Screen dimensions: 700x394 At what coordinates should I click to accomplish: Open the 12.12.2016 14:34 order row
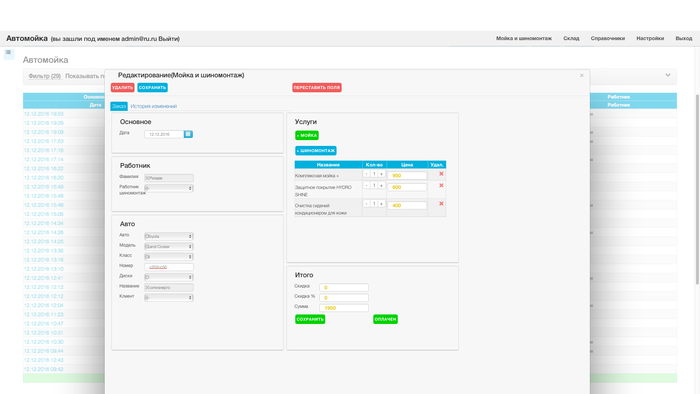[x=44, y=223]
